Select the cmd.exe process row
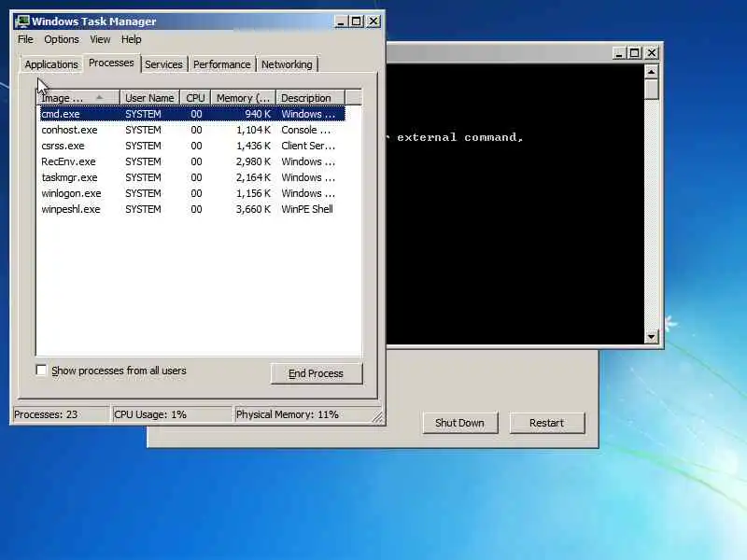747x560 pixels. pyautogui.click(x=192, y=114)
